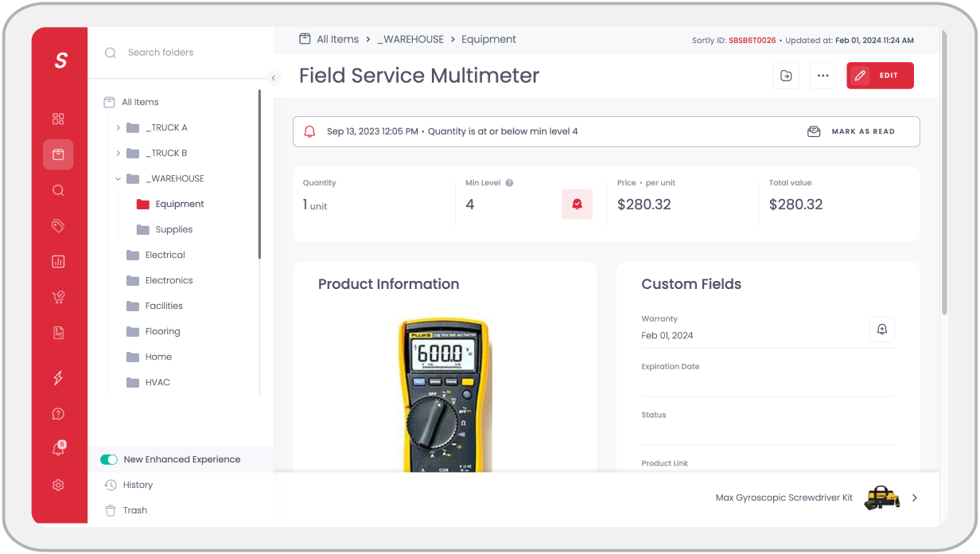
Task: Click the red EDIT button
Action: [x=880, y=75]
